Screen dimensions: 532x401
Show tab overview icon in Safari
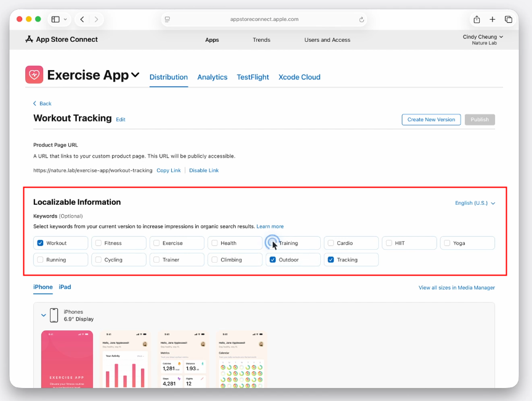tap(509, 20)
